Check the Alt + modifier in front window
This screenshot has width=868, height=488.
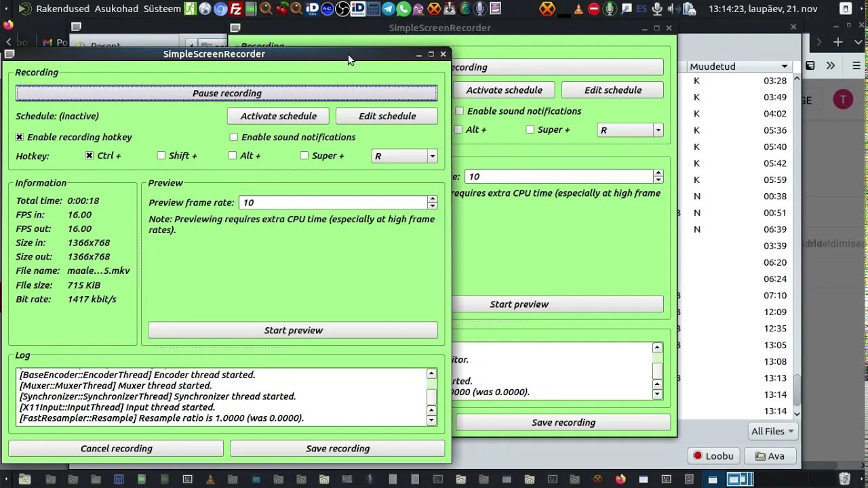tap(233, 155)
